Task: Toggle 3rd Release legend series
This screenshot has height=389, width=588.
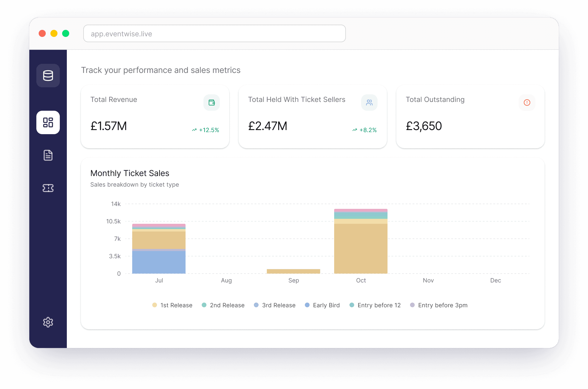Action: 275,305
